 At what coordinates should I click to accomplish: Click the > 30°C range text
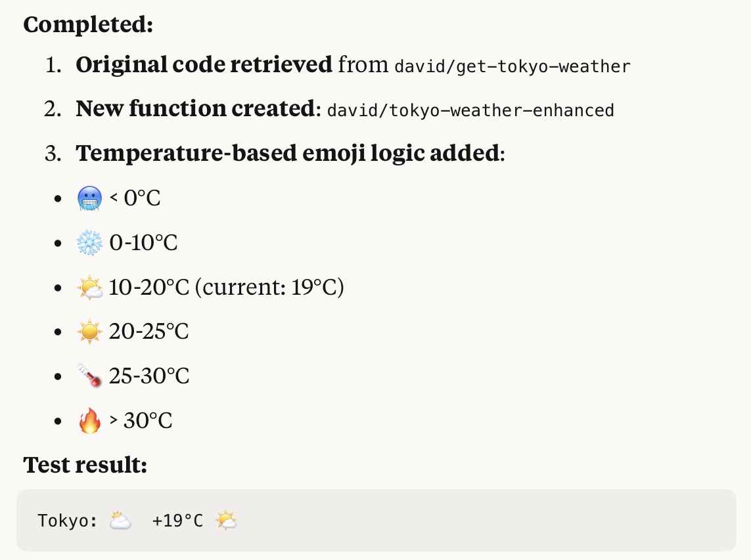(x=141, y=420)
